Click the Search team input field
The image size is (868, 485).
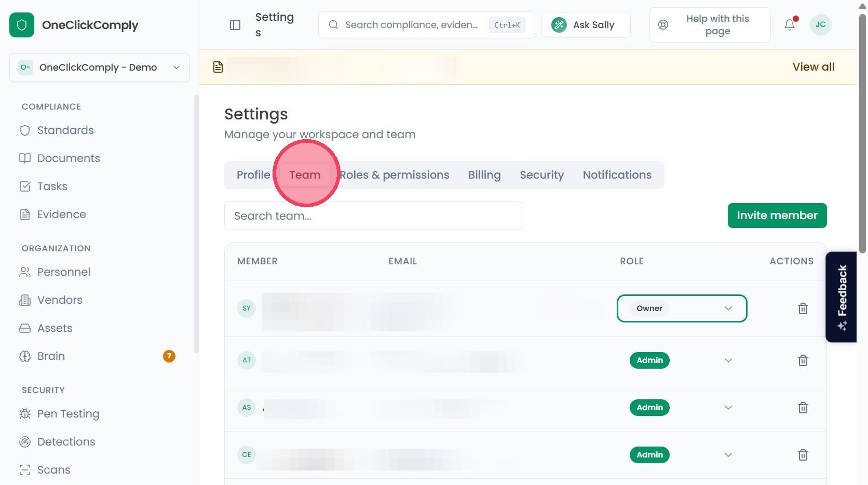[374, 215]
